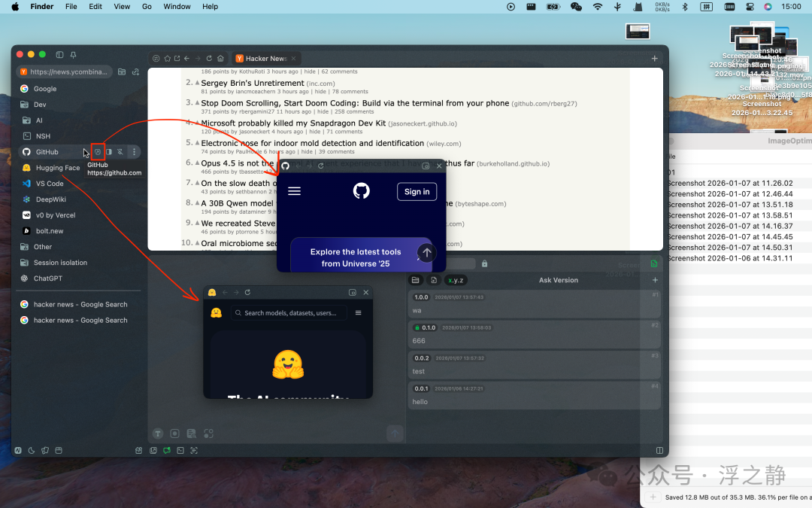Click the new folder icon beside URL bar

pyautogui.click(x=122, y=71)
